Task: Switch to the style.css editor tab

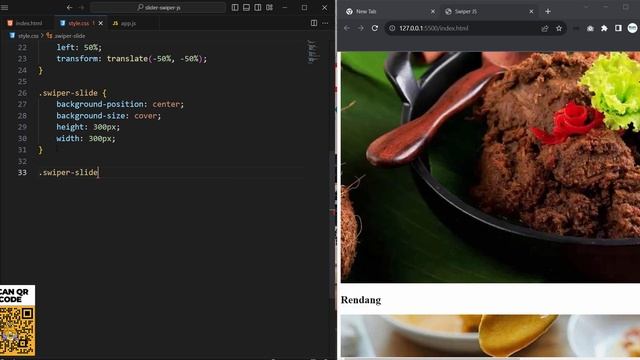Action: [x=78, y=23]
